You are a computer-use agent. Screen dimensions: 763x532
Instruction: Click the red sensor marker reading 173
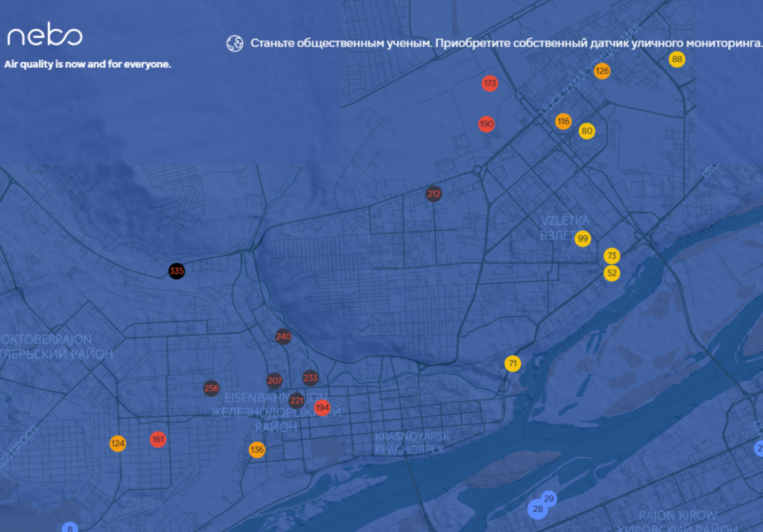(x=490, y=83)
